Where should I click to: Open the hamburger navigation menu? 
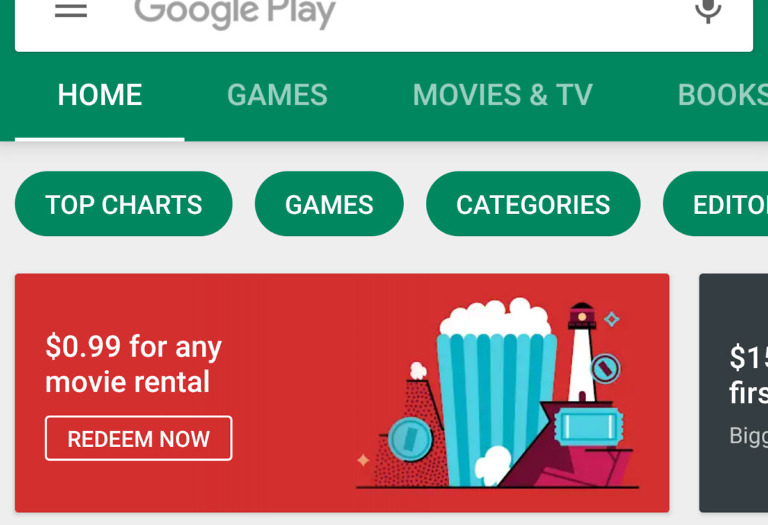[x=71, y=10]
